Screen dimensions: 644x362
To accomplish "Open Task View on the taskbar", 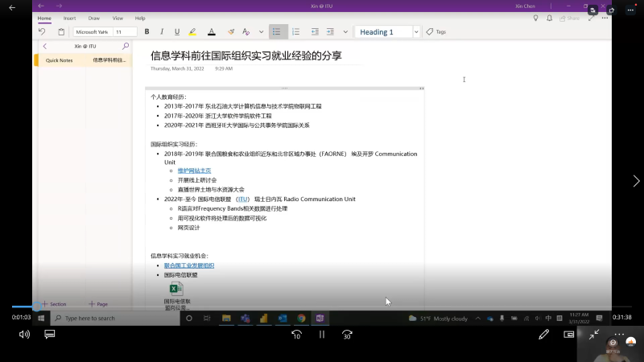I will click(x=207, y=318).
